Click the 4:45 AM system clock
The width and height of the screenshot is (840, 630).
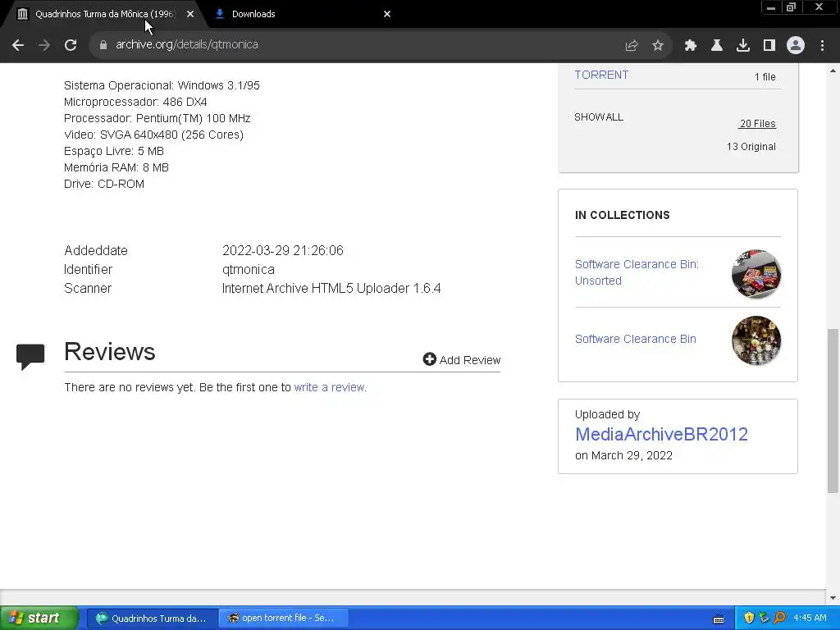click(810, 619)
